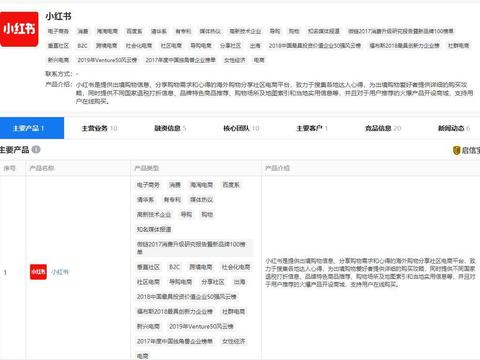
Task: Click the 购物 tag in 产品类型 column
Action: tap(207, 214)
